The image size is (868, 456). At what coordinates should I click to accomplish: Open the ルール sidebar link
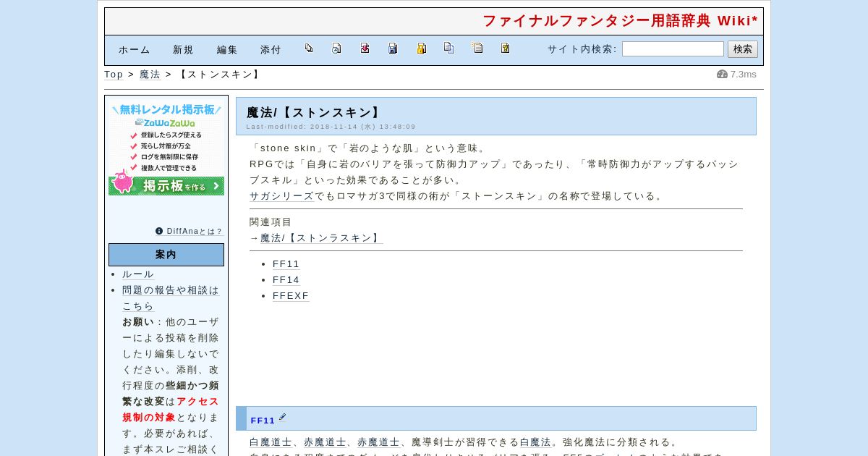138,274
